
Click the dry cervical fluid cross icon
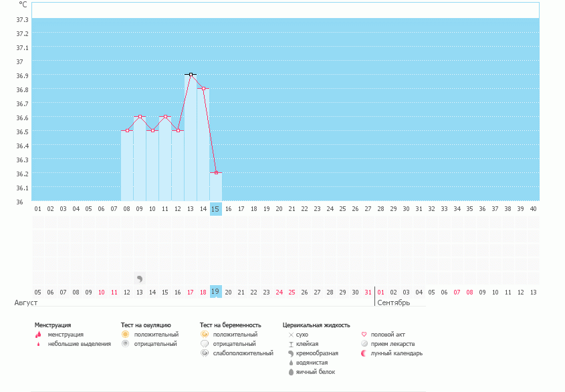(x=291, y=335)
